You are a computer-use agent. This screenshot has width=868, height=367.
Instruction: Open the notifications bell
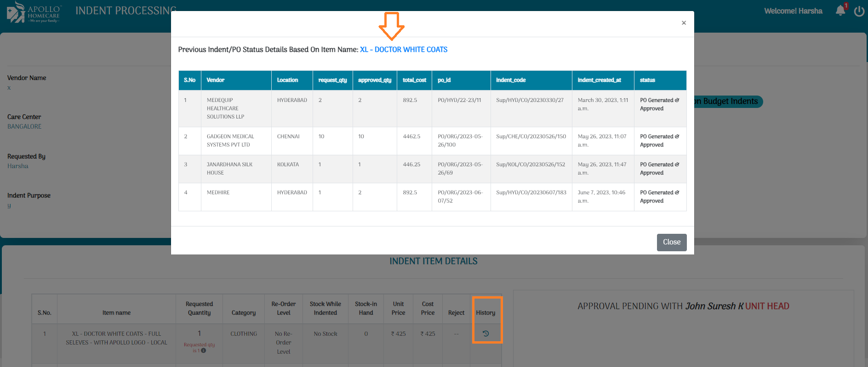840,11
